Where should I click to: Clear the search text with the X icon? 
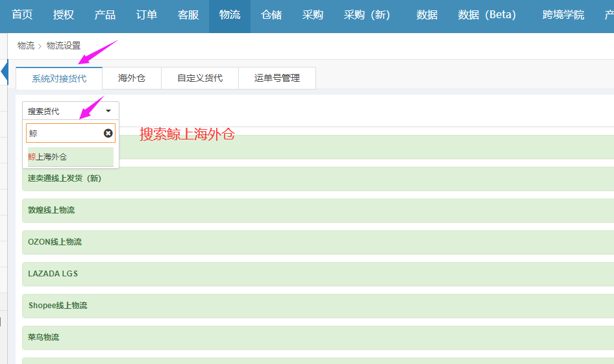[108, 133]
